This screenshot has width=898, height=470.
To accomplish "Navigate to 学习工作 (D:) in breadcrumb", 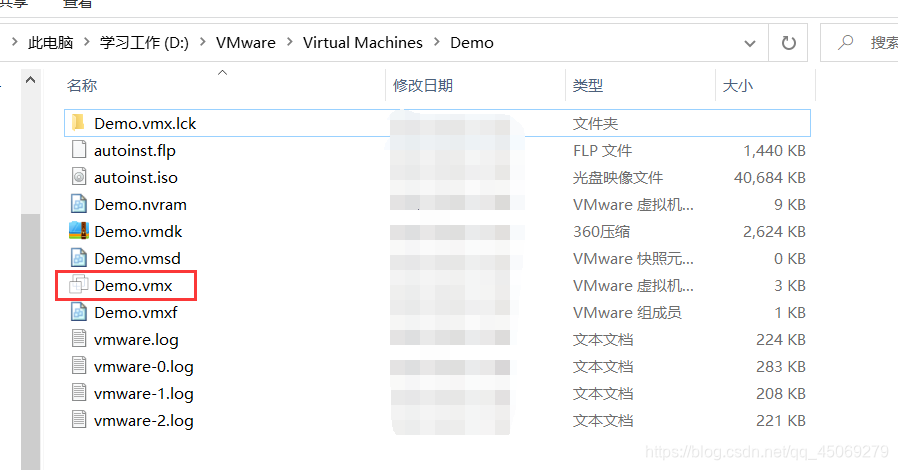I will 144,43.
